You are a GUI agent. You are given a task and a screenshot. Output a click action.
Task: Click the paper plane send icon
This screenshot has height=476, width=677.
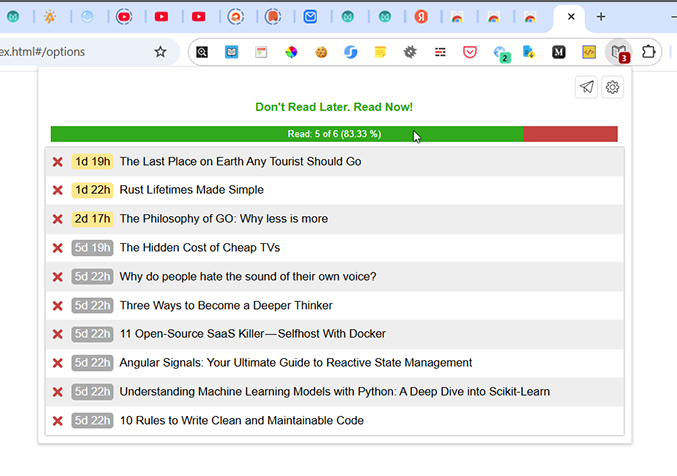coord(587,88)
